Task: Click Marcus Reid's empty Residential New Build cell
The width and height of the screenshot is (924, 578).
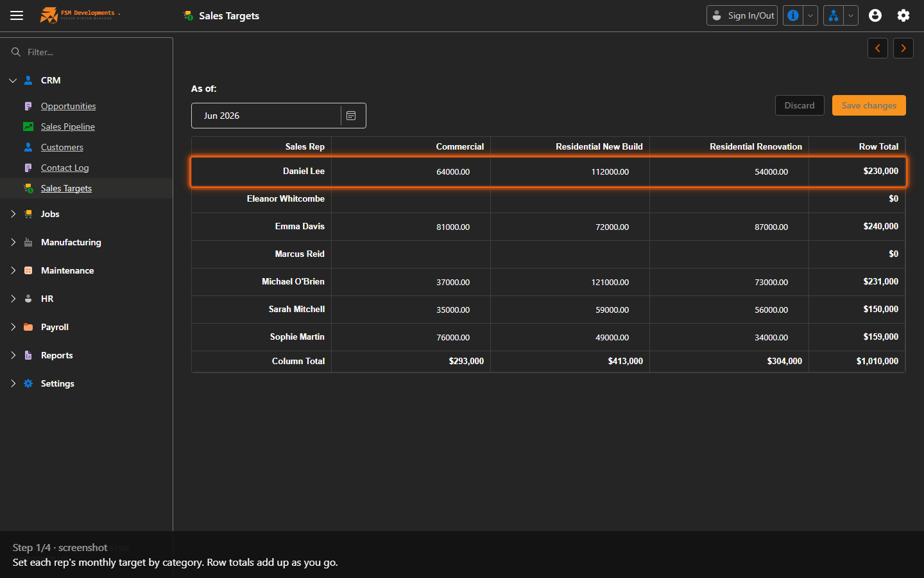Action: click(570, 254)
